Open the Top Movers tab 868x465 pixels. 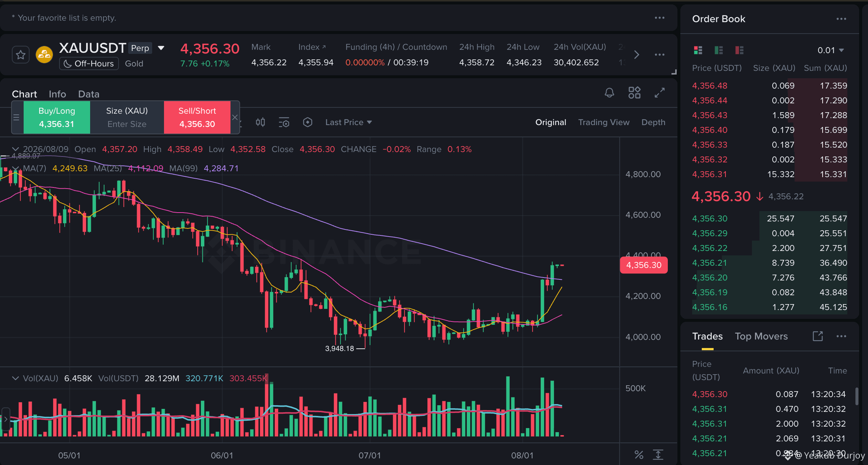(x=761, y=336)
